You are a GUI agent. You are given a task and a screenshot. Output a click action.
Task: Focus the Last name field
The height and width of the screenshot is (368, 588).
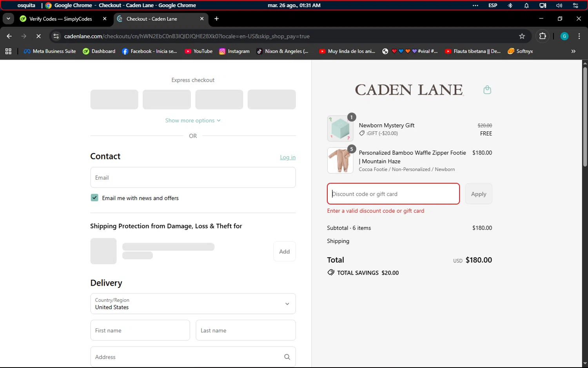[x=246, y=330]
